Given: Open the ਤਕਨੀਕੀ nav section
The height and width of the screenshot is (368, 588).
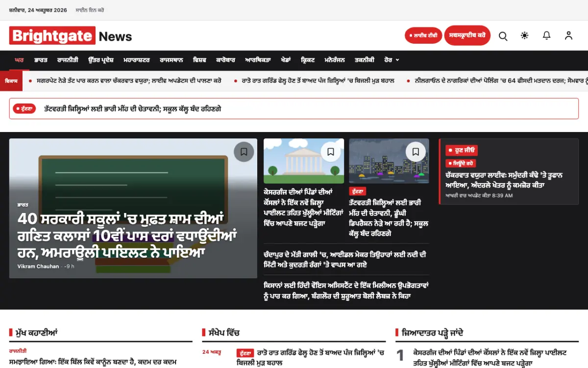Looking at the screenshot, I should (365, 60).
